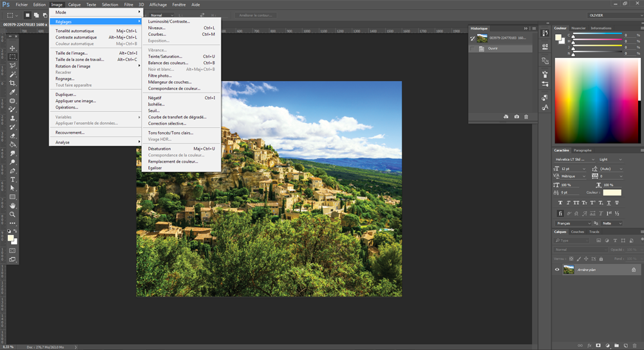Select the Ouvrir history state
This screenshot has width=644, height=350.
point(493,48)
